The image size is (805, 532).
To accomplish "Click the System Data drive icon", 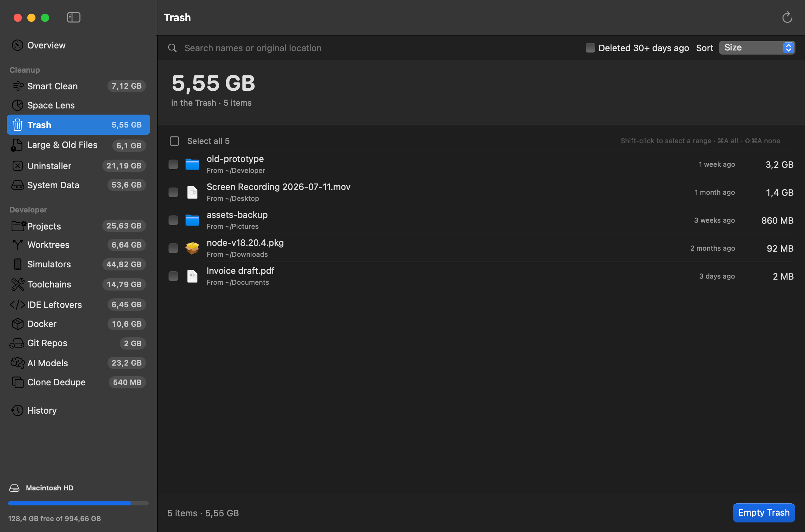I will [x=17, y=185].
